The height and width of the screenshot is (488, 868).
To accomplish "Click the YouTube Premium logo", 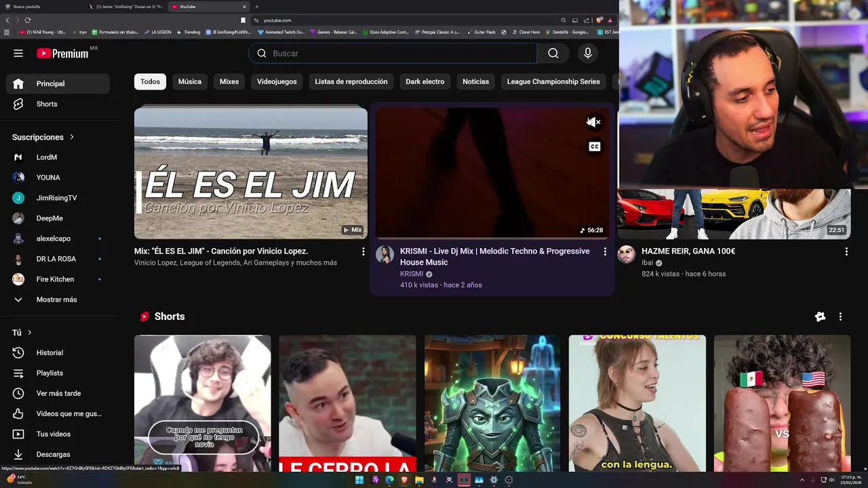I will click(62, 54).
